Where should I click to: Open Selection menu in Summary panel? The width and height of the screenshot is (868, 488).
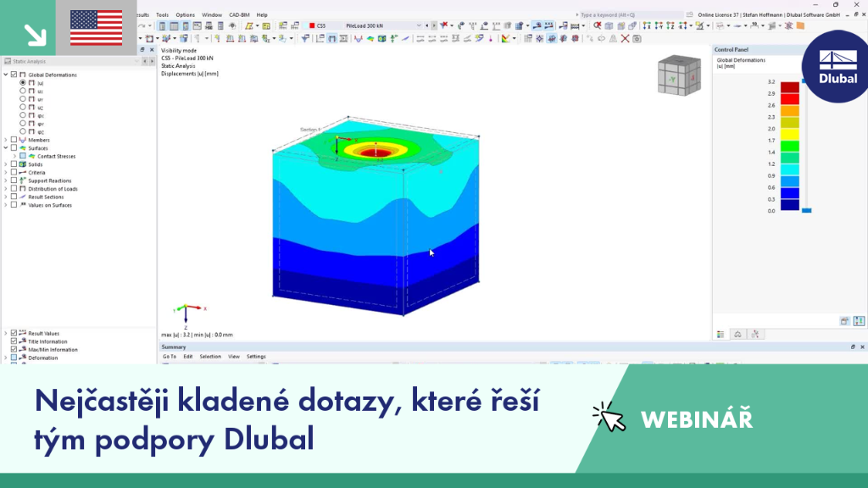(210, 357)
